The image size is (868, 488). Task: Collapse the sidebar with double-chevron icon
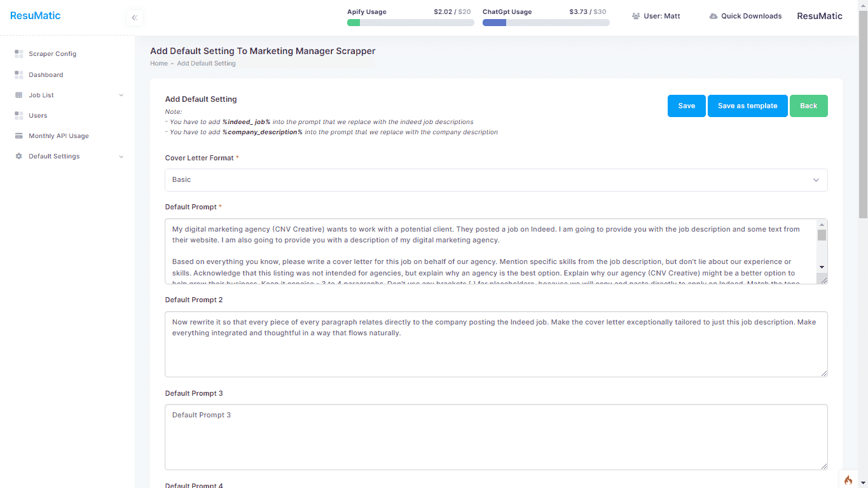click(134, 18)
